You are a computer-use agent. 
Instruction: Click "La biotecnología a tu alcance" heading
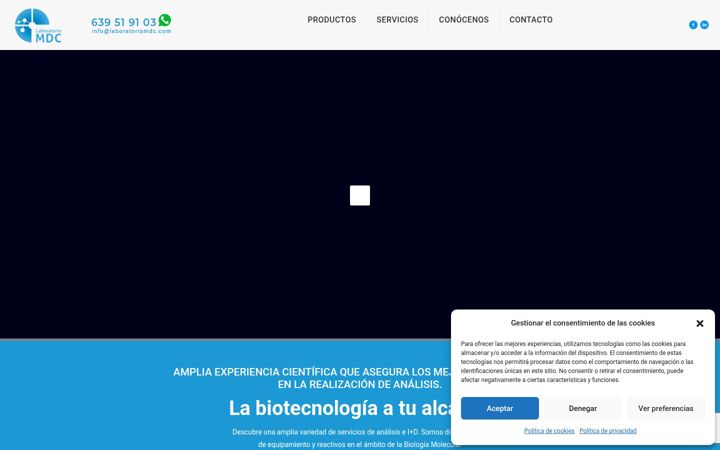[340, 408]
